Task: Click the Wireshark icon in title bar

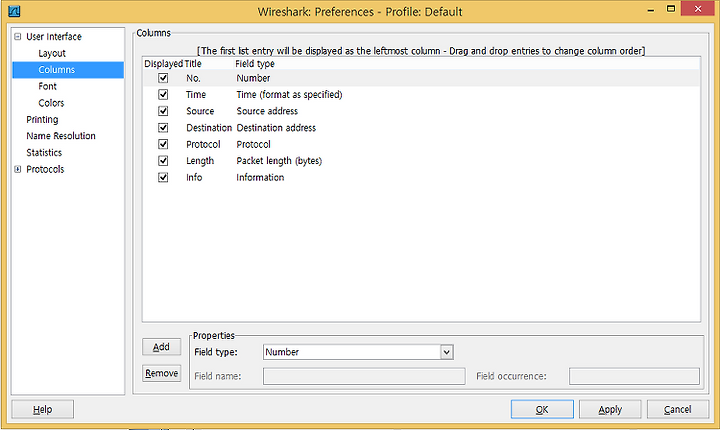Action: [x=14, y=11]
